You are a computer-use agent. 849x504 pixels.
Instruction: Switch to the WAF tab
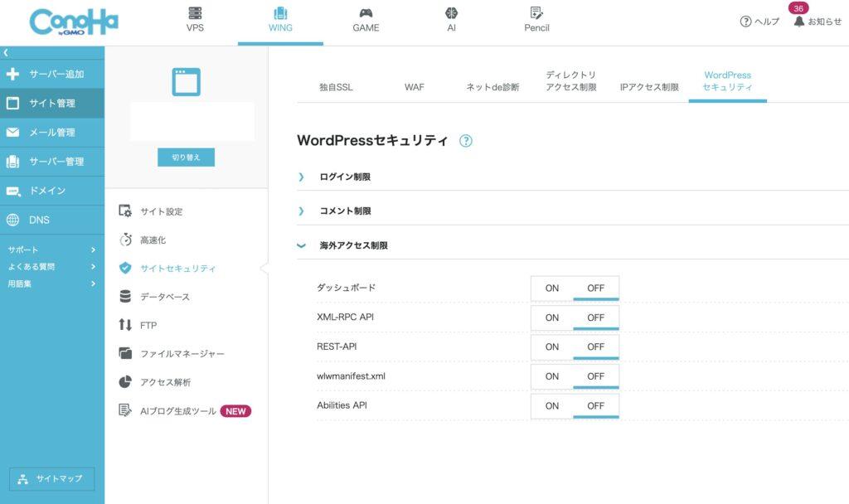tap(414, 87)
